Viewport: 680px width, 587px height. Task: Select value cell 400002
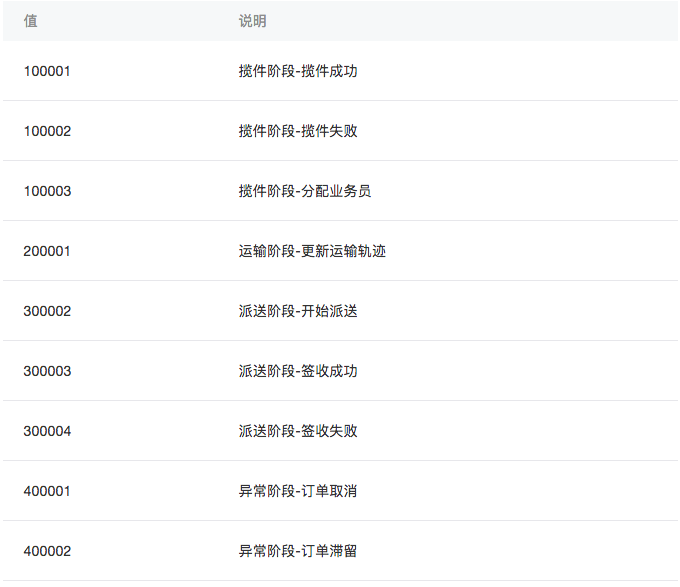pyautogui.click(x=47, y=551)
